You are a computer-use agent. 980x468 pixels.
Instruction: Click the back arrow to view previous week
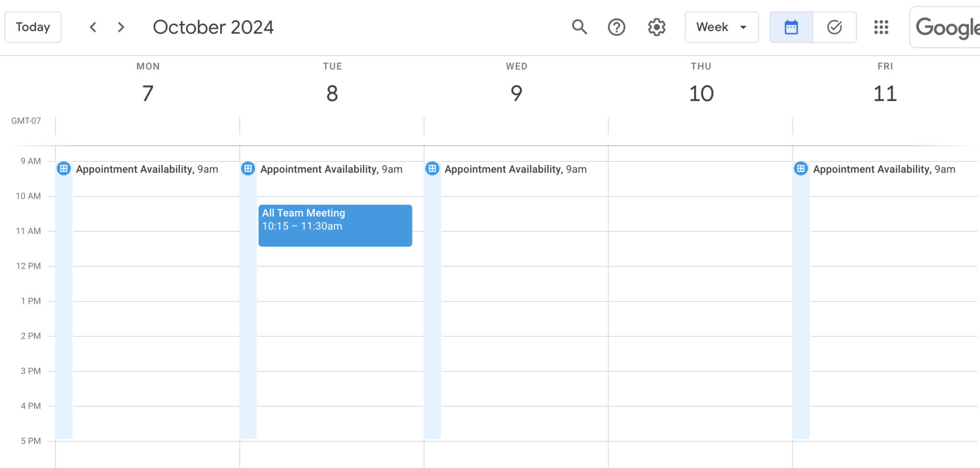pyautogui.click(x=93, y=27)
